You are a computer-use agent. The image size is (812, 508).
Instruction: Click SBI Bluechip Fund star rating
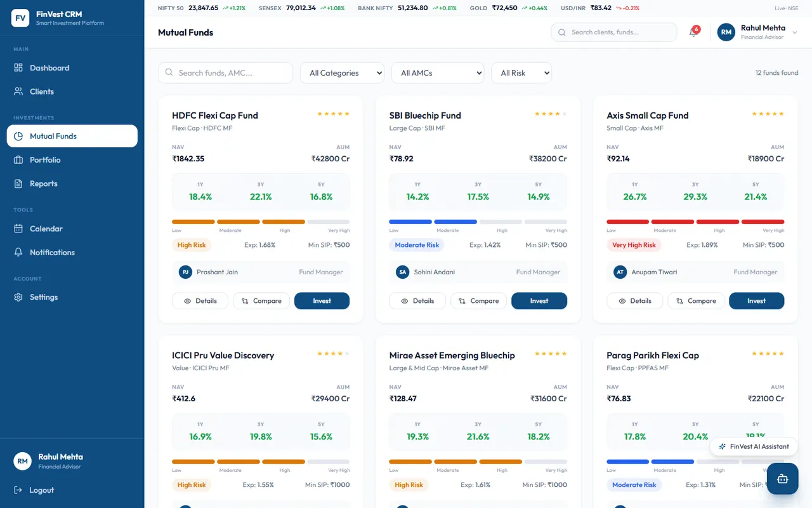(551, 114)
